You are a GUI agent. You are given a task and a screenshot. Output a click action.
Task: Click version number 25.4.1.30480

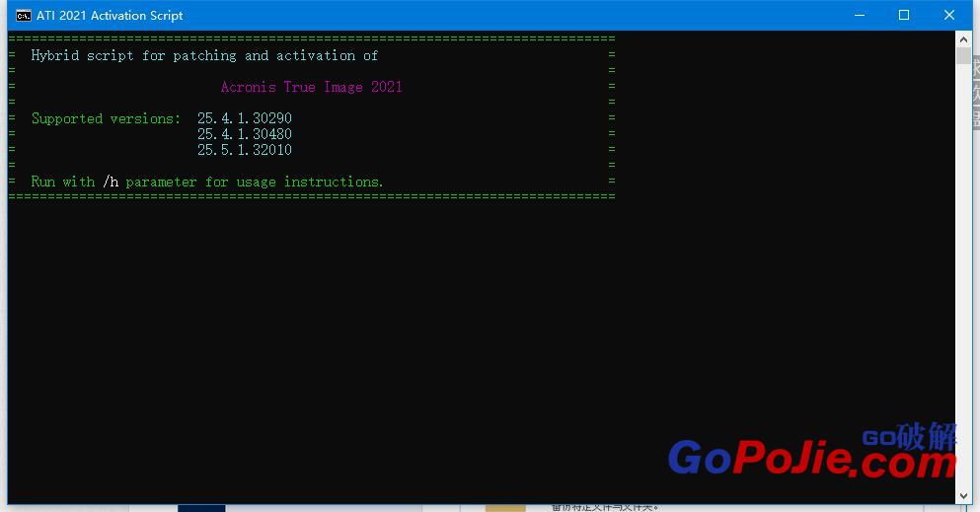pos(245,133)
